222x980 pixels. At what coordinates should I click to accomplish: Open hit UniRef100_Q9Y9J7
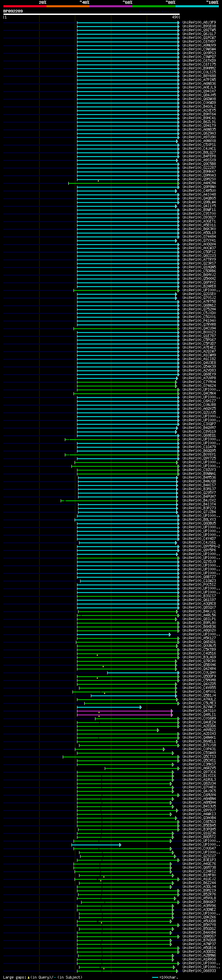point(199,810)
